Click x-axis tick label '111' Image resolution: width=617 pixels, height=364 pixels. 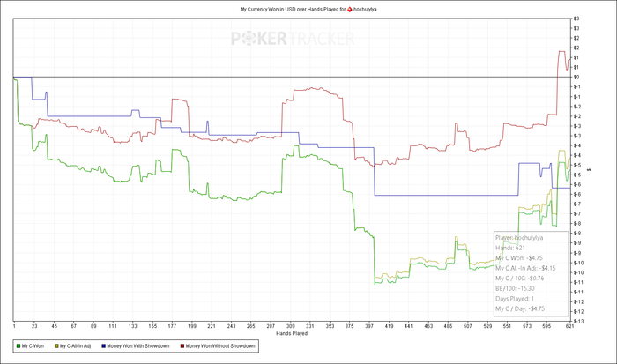tap(113, 326)
